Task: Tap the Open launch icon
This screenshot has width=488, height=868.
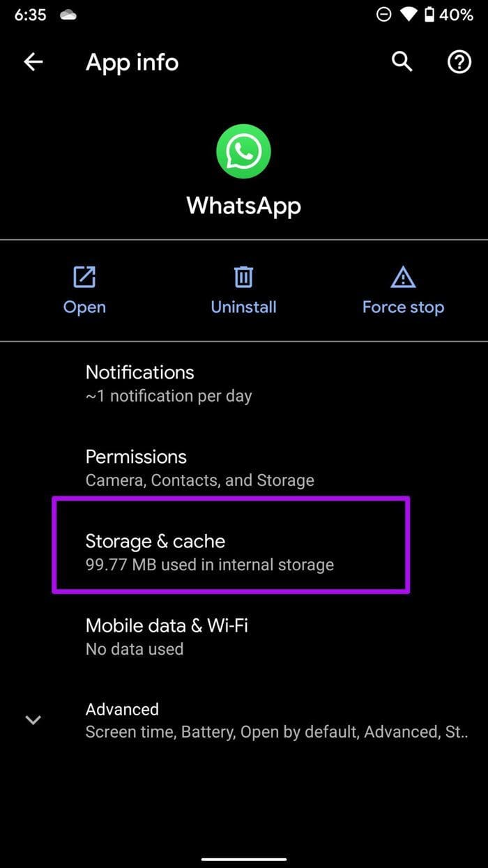Action: pyautogui.click(x=84, y=277)
